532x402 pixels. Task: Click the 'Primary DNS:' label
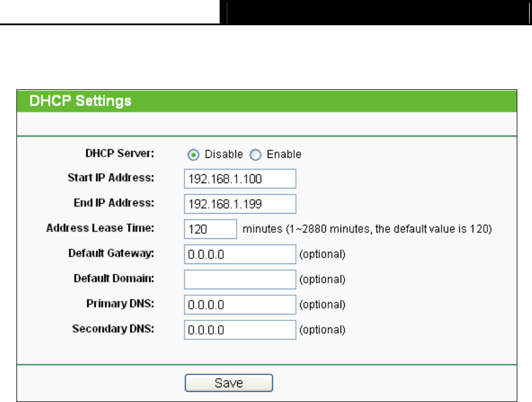coord(120,303)
